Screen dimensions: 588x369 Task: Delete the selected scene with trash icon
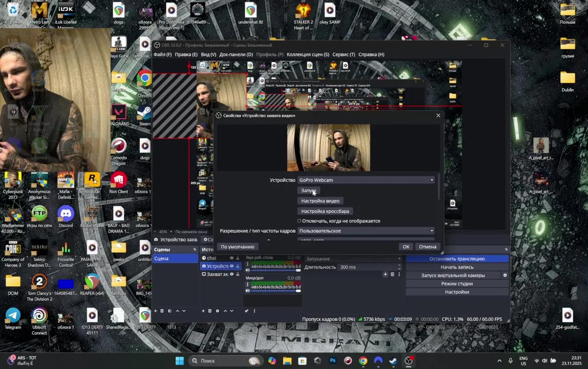tap(162, 311)
